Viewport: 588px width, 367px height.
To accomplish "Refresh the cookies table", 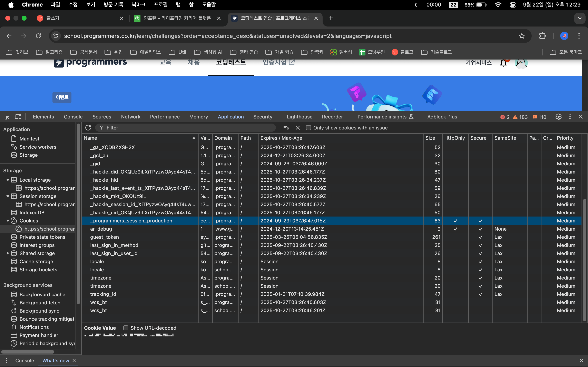I will click(x=88, y=128).
